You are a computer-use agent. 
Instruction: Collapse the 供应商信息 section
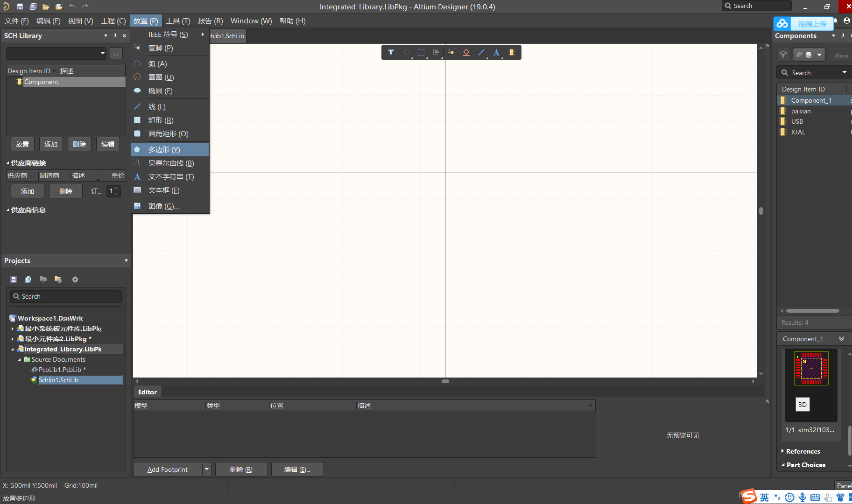point(8,210)
